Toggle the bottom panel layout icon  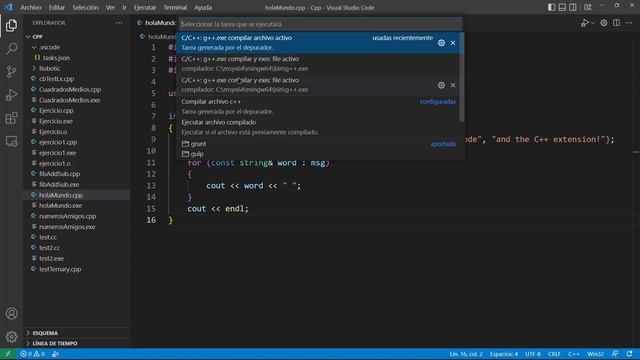(562, 7)
